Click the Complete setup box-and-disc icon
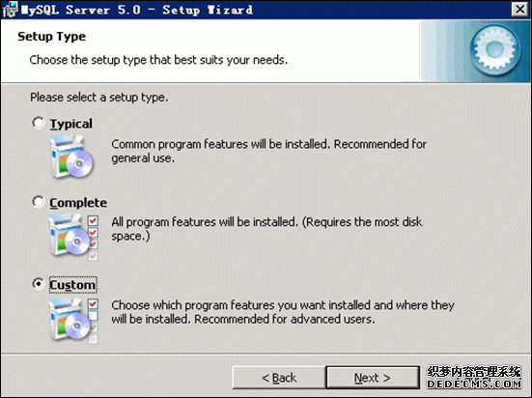 click(70, 236)
